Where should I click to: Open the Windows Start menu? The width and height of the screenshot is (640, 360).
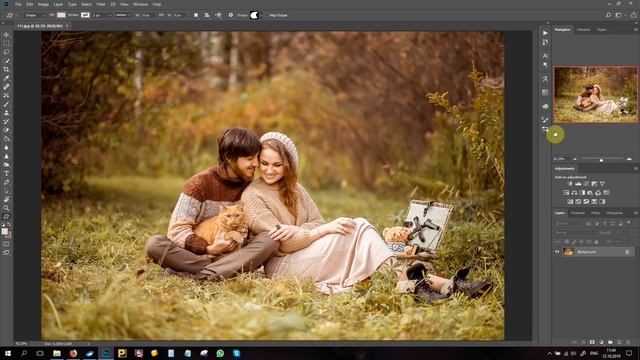7,353
